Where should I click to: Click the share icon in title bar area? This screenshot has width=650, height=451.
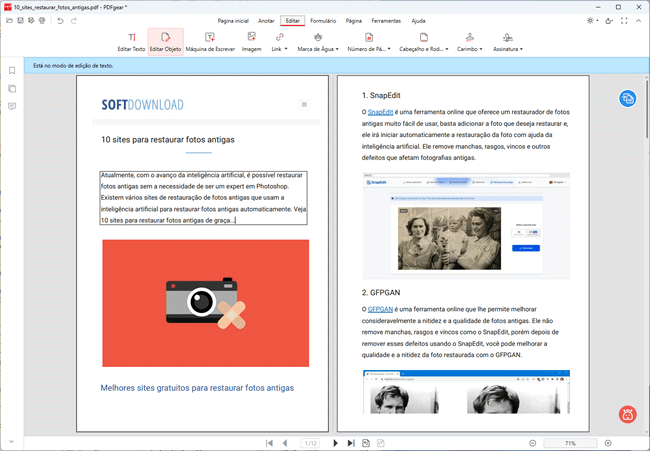609,21
